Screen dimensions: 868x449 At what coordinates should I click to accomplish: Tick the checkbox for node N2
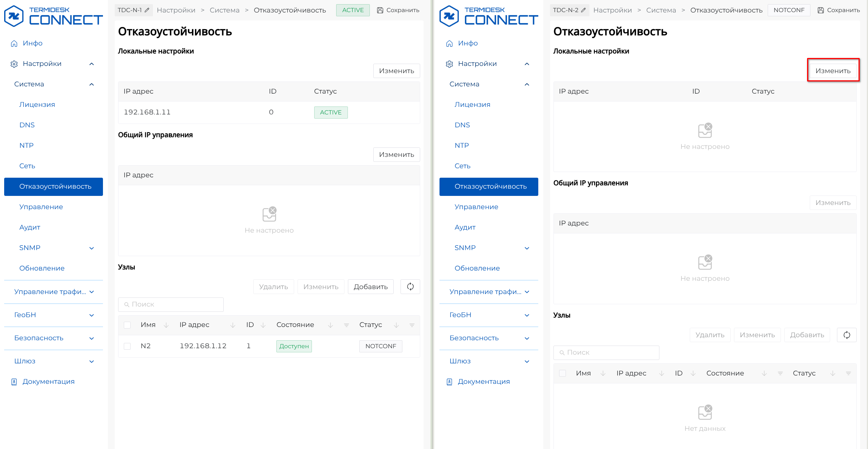pyautogui.click(x=127, y=346)
